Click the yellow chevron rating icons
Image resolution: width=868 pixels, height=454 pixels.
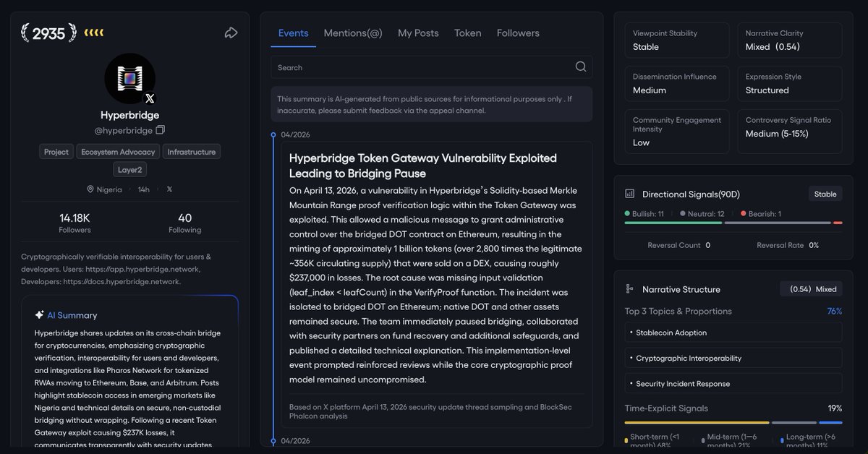93,33
